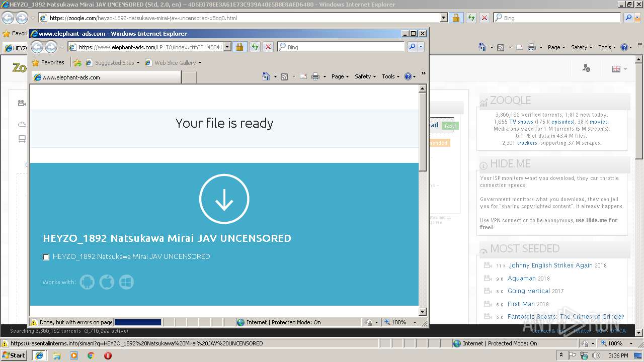644x362 pixels.
Task: Click main window security lock icon
Action: [456, 18]
